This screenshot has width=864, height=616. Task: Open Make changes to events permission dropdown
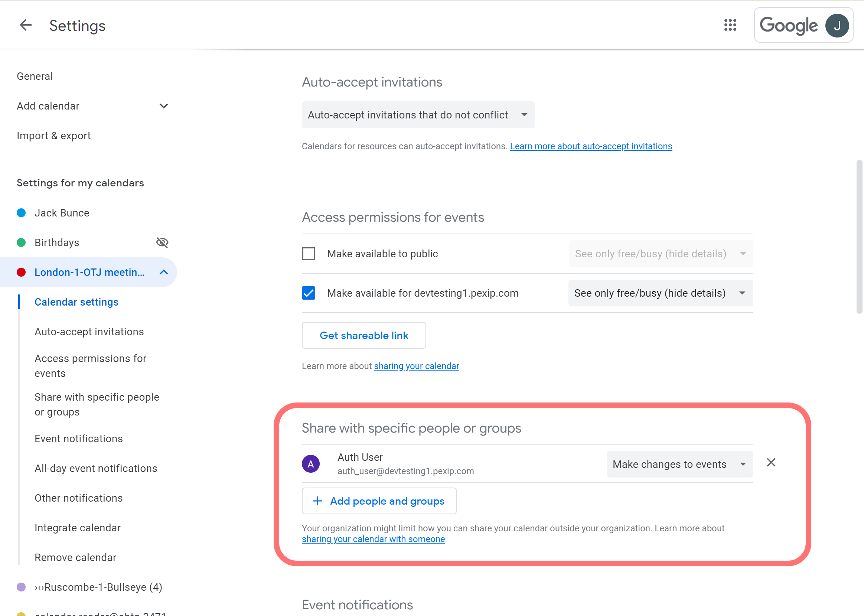(x=679, y=464)
